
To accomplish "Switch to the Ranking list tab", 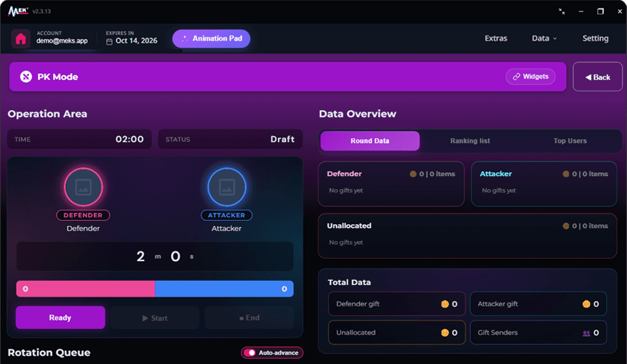I will point(470,141).
